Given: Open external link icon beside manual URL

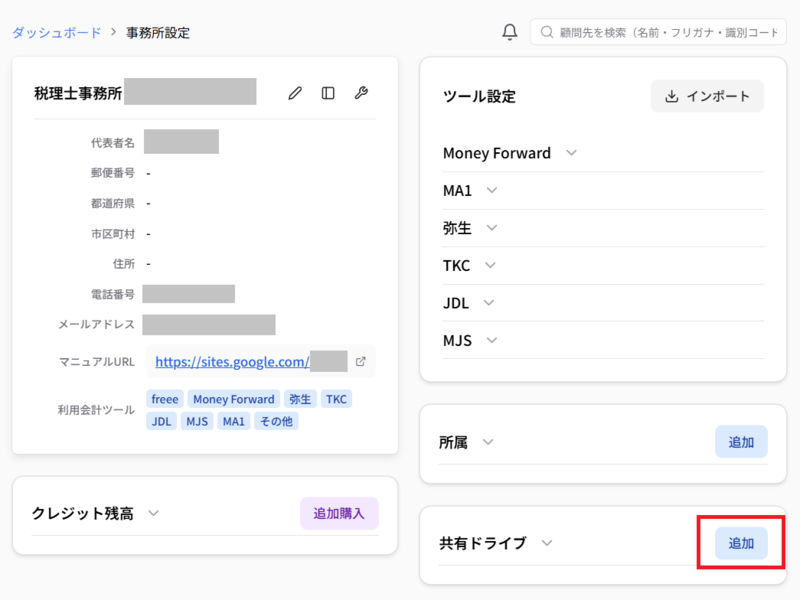Looking at the screenshot, I should 361,361.
